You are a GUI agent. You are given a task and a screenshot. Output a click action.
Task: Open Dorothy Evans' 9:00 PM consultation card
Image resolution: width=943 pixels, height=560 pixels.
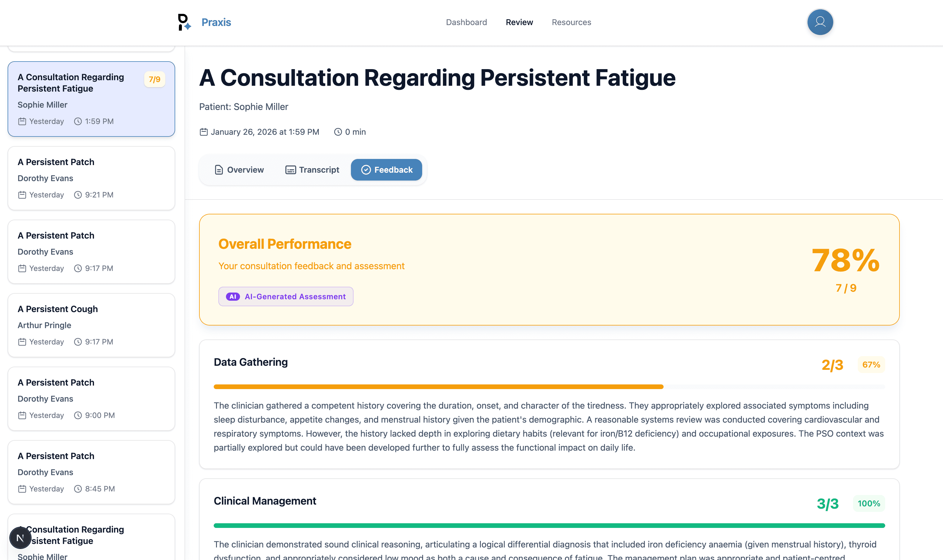pyautogui.click(x=91, y=398)
